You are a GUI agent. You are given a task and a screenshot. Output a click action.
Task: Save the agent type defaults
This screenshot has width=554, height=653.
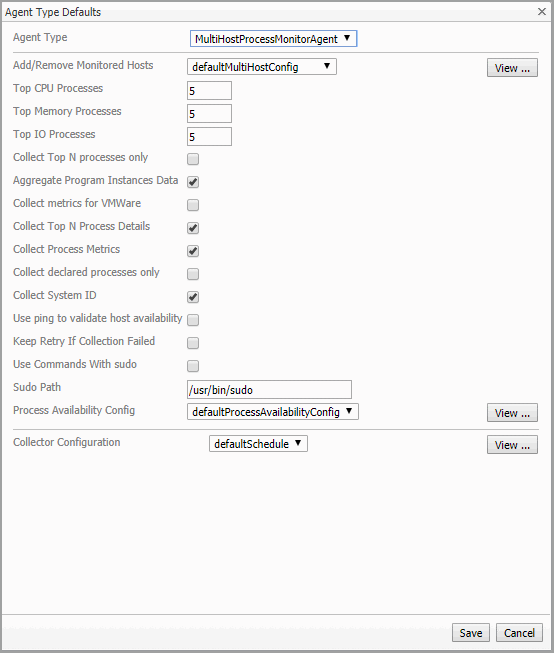tap(471, 633)
